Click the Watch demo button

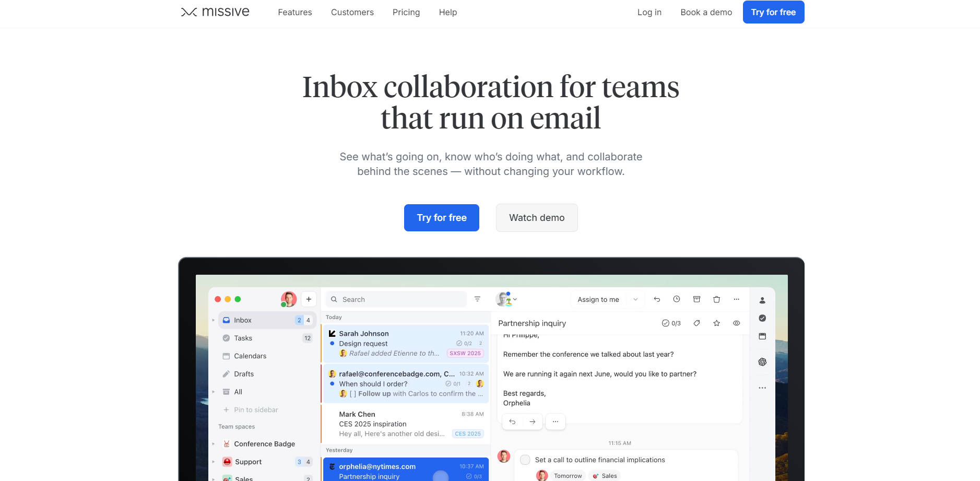click(x=536, y=218)
